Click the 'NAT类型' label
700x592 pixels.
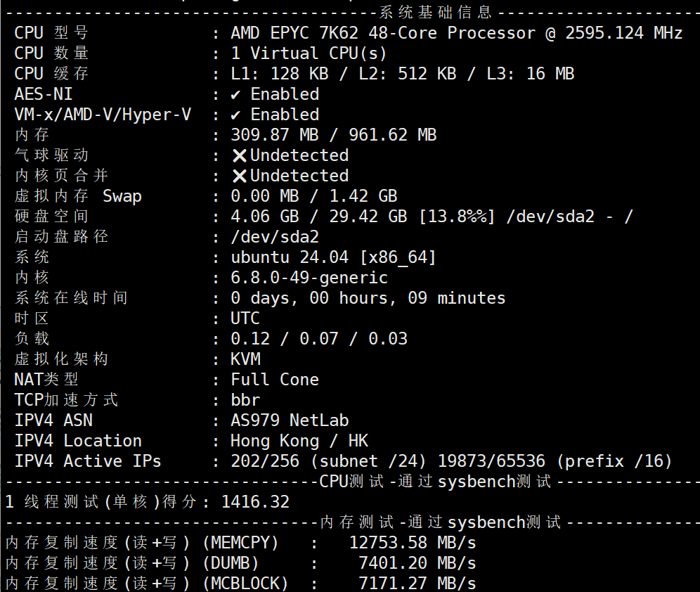point(46,380)
